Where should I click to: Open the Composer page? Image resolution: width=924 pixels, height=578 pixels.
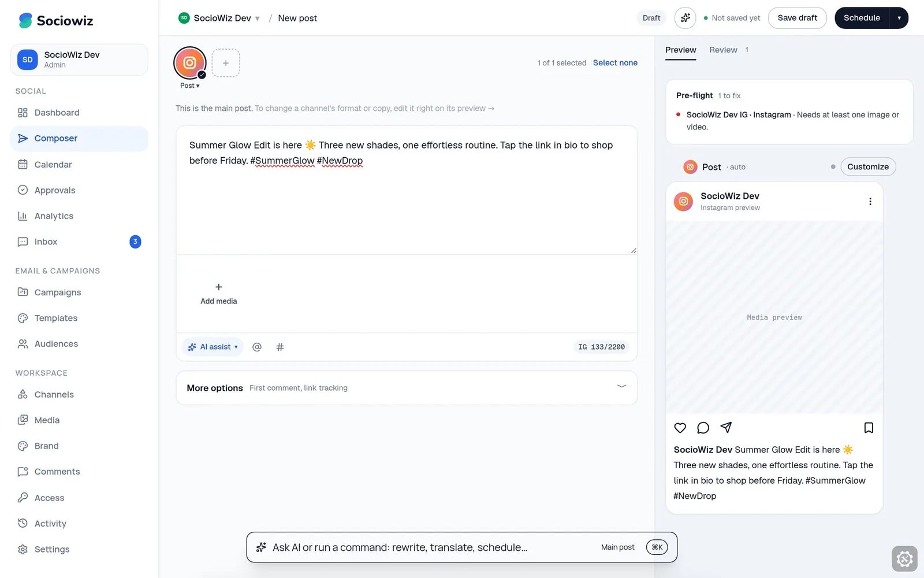pyautogui.click(x=79, y=139)
